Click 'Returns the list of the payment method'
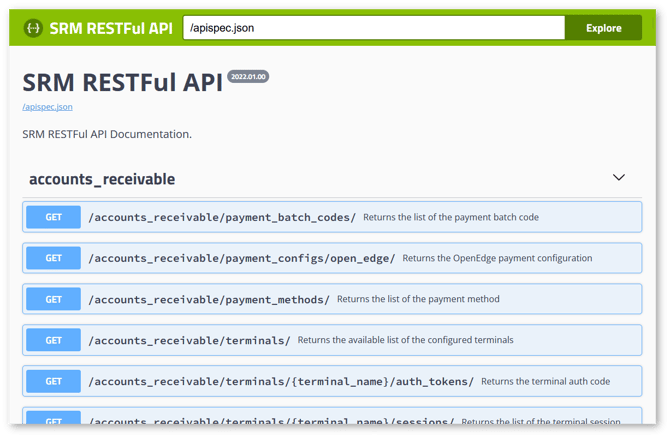Viewport: 670px width, 438px height. (x=418, y=299)
